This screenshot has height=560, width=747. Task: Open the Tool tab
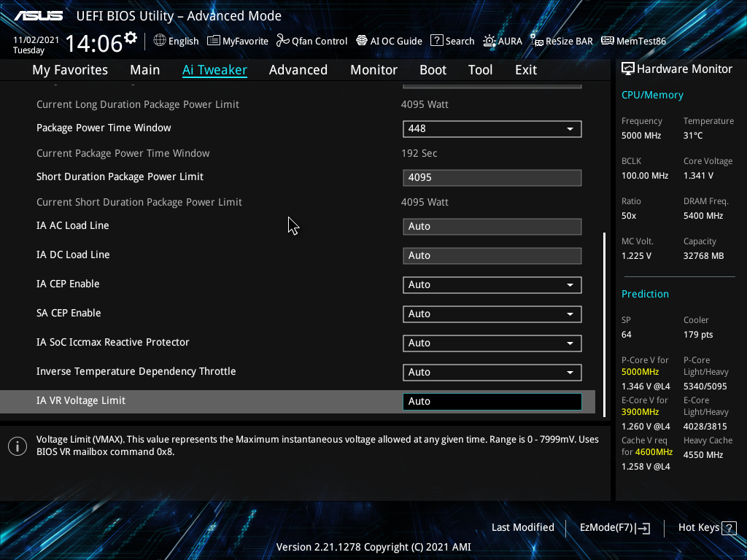click(x=480, y=70)
